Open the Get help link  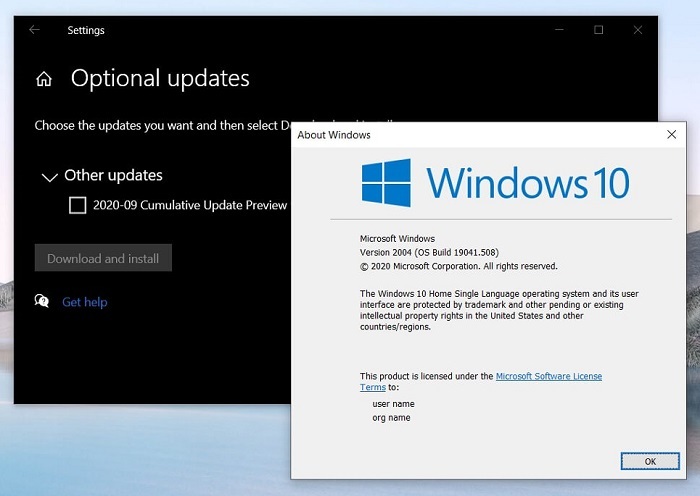coord(85,302)
